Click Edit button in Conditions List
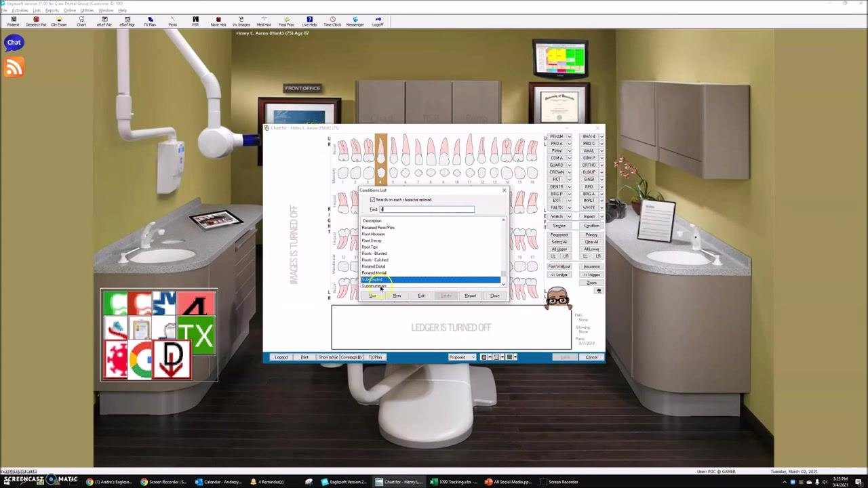The image size is (868, 488). point(421,296)
